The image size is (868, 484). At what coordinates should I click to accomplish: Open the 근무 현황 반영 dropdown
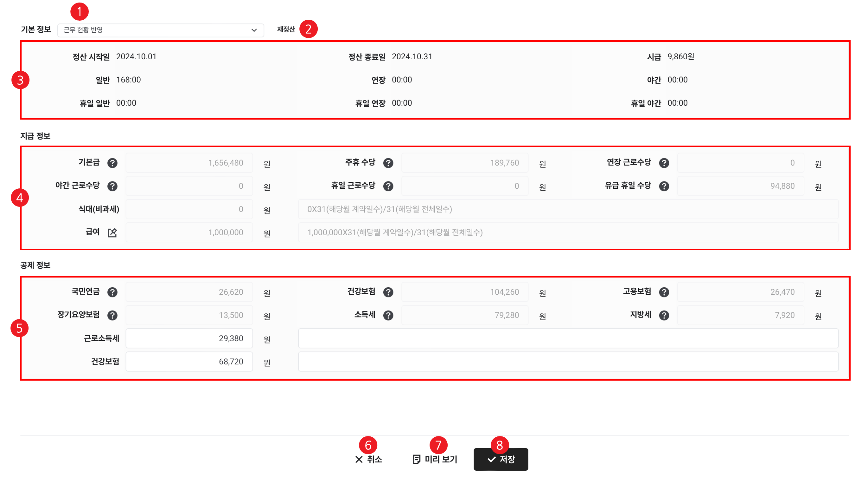pyautogui.click(x=160, y=30)
